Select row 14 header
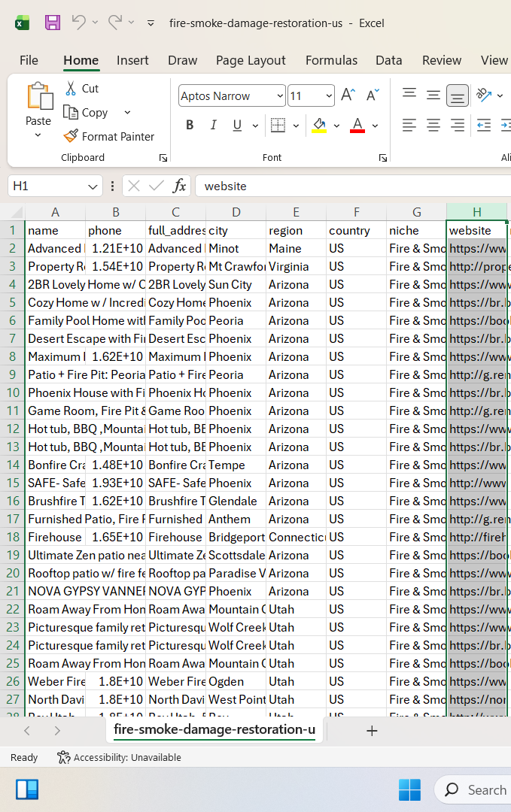The height and width of the screenshot is (812, 511). tap(13, 465)
